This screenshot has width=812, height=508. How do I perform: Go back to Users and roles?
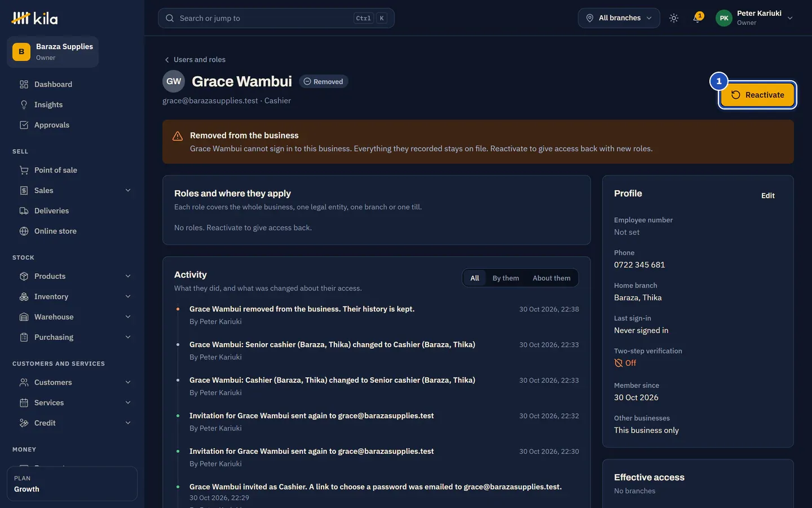195,60
